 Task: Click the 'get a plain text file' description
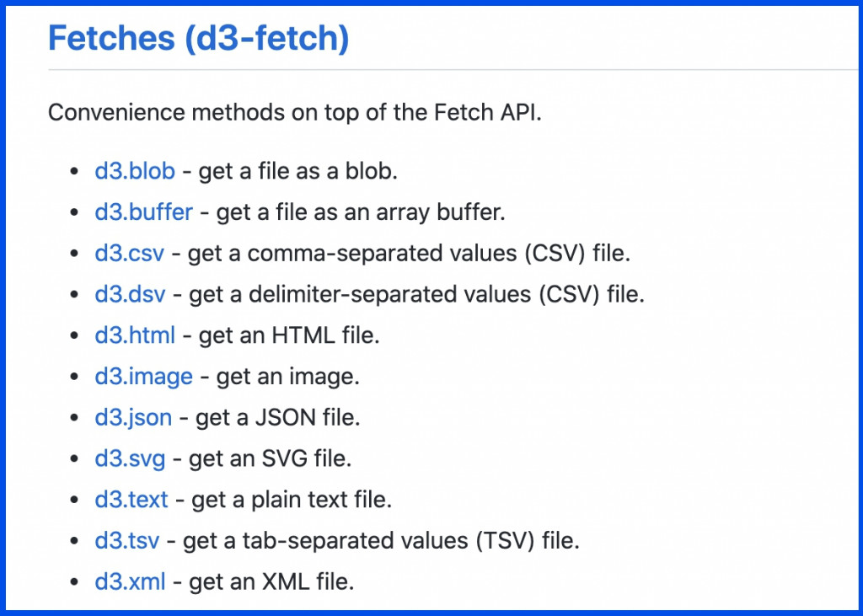292,500
